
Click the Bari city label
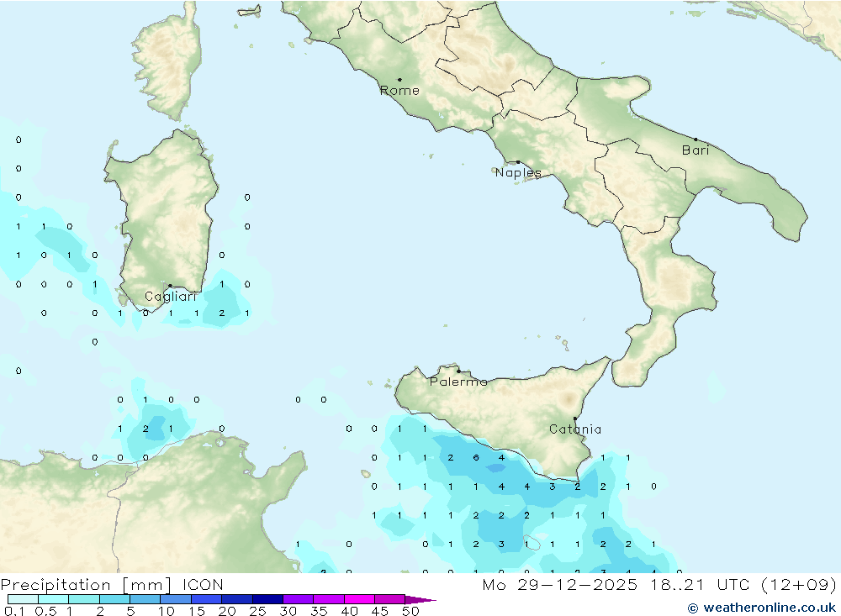click(696, 150)
